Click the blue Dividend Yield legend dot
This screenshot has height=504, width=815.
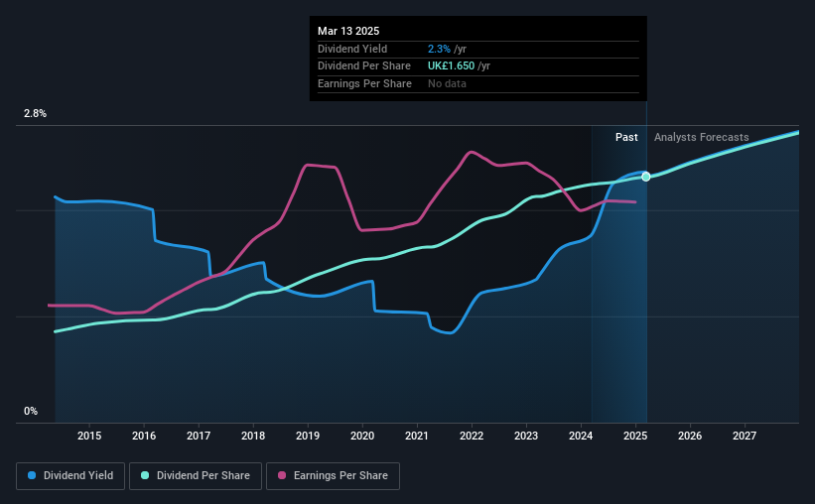tap(32, 475)
